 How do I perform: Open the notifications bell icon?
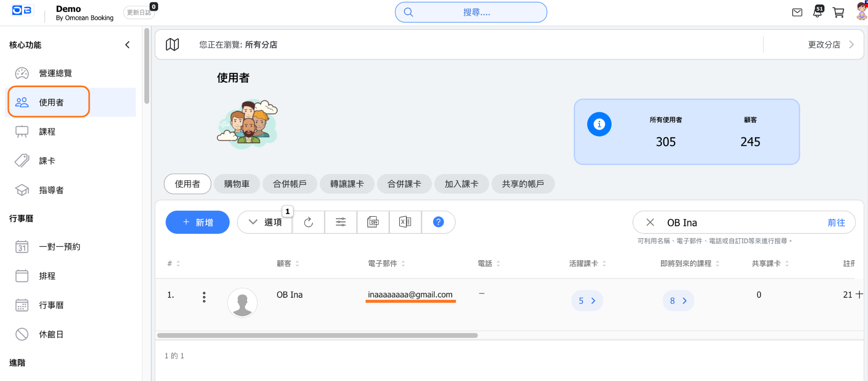pos(818,12)
